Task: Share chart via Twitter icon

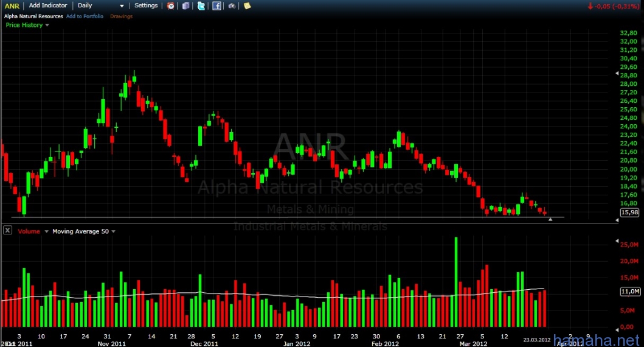Action: (201, 5)
